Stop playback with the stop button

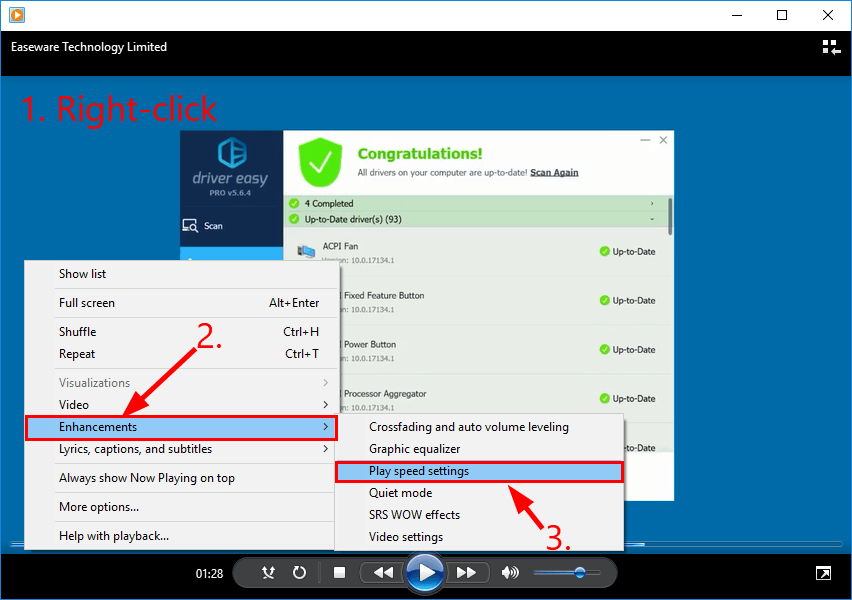(340, 572)
